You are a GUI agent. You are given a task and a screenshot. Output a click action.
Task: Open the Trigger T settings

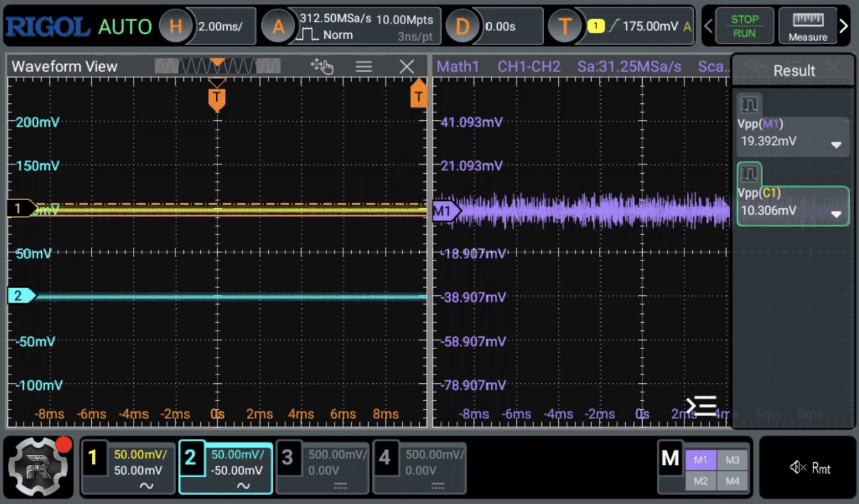(x=565, y=26)
